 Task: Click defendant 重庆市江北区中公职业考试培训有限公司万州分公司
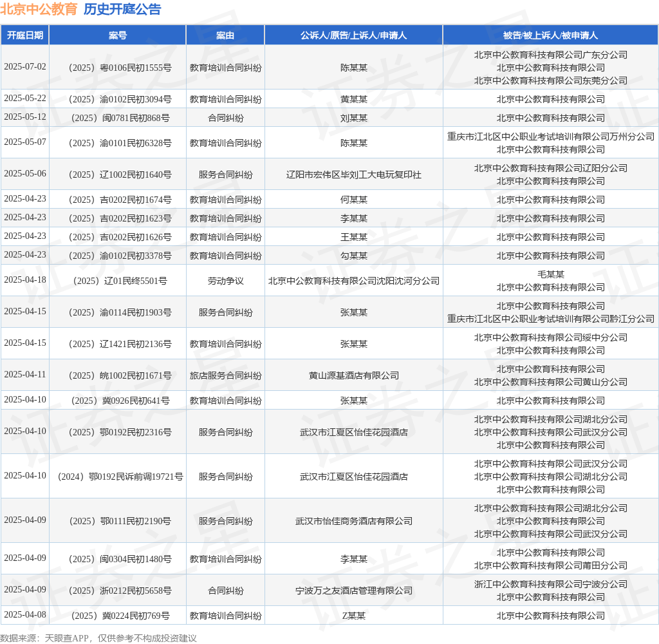click(551, 137)
